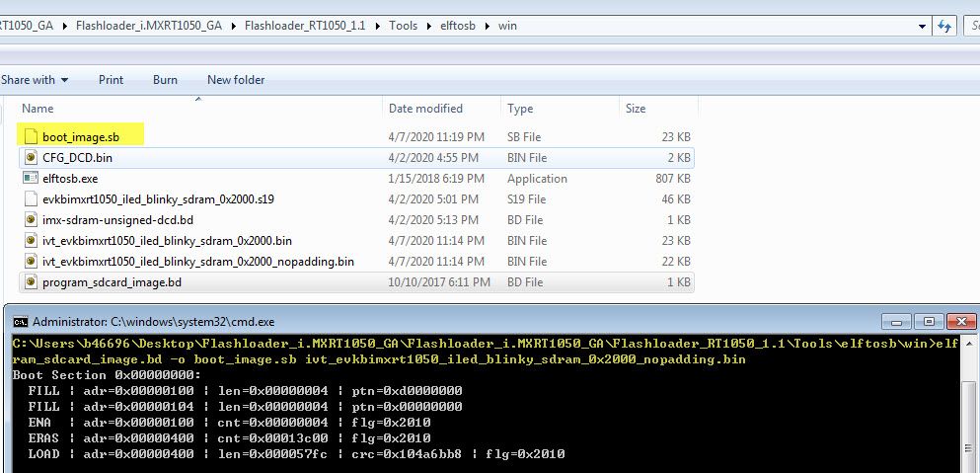Click the 46 KB size cell
Screen dimensions: 980x473
[x=676, y=198]
